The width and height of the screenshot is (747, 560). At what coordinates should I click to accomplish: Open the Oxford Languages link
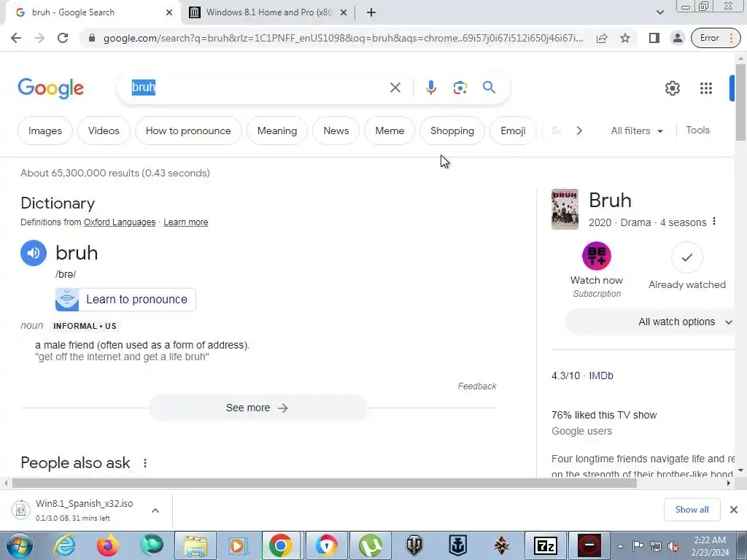[x=120, y=222]
